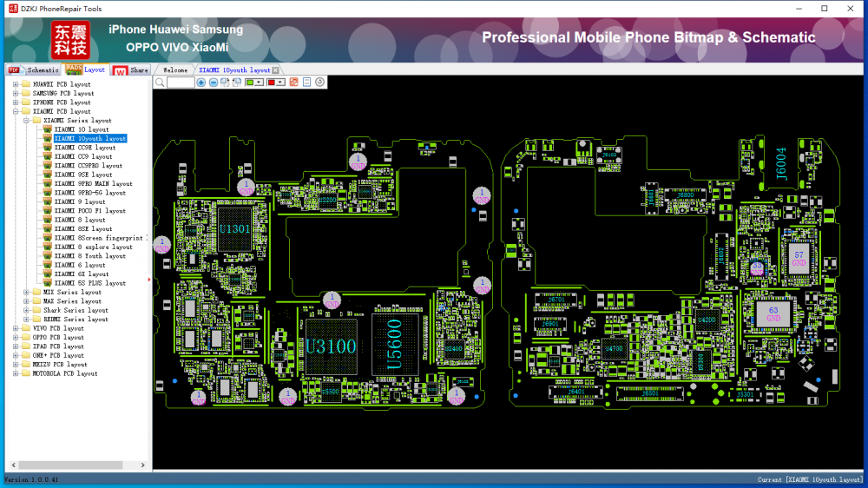Screen dimensions: 868x488
Task: Close the XIAOMI 10youth layout tab
Action: click(x=276, y=70)
